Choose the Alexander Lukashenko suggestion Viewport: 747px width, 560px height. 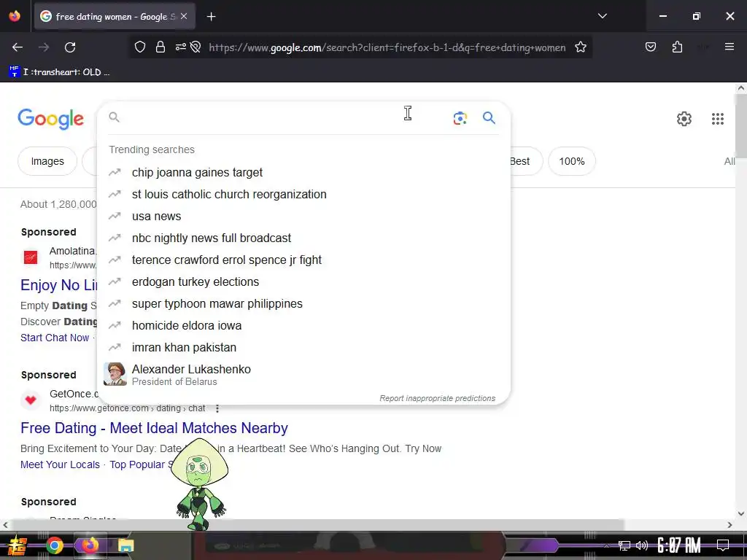click(x=303, y=374)
